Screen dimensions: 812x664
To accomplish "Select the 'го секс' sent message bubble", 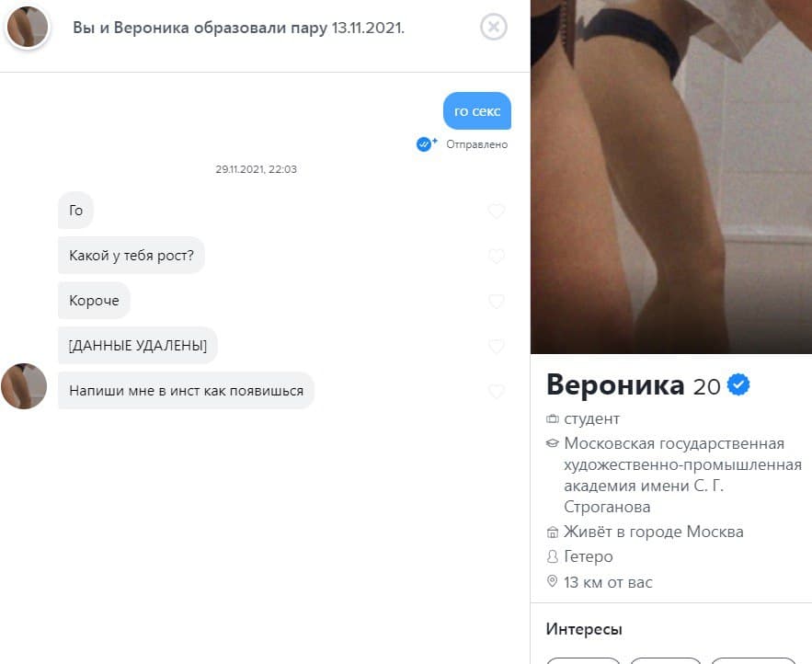I will point(477,111).
